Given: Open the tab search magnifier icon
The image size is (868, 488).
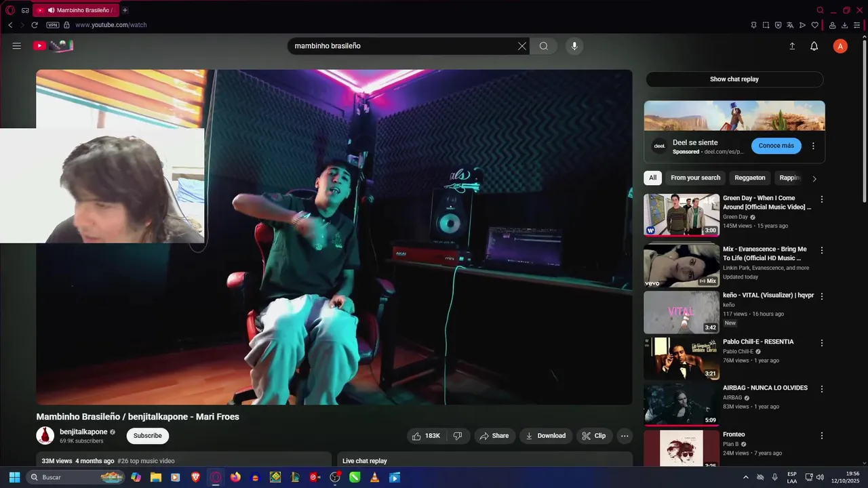Looking at the screenshot, I should tap(820, 10).
